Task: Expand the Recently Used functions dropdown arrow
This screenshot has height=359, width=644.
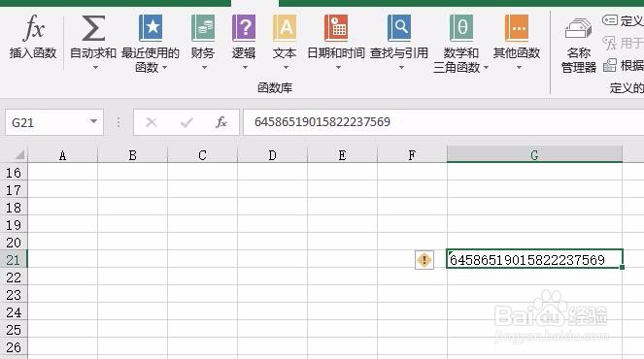Action: point(165,68)
